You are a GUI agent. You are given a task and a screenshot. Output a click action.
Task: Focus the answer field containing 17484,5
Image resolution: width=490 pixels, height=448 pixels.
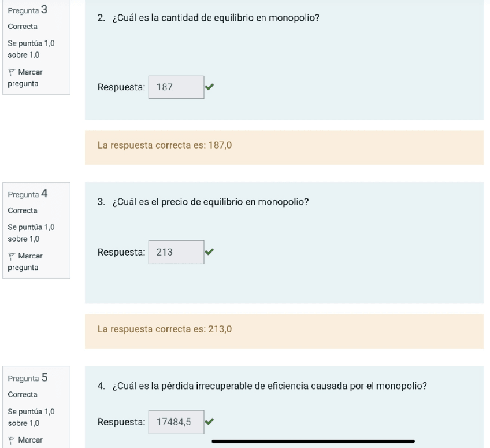click(x=176, y=423)
